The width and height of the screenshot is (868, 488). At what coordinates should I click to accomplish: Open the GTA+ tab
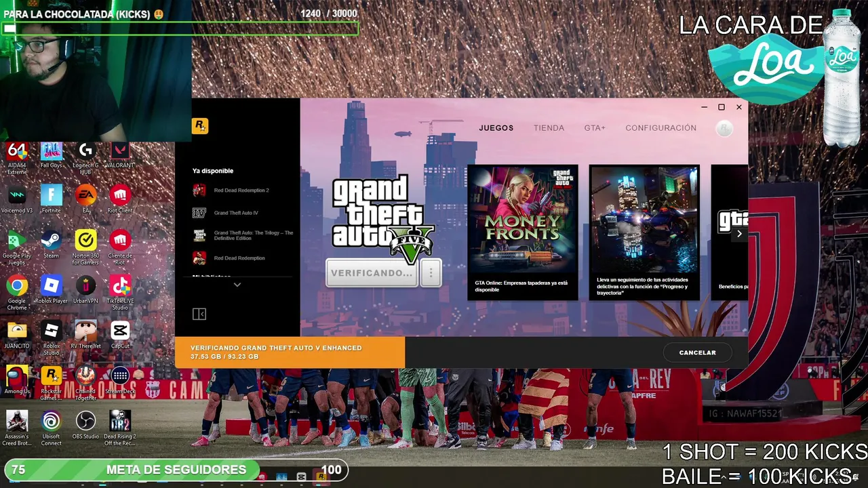pyautogui.click(x=595, y=128)
